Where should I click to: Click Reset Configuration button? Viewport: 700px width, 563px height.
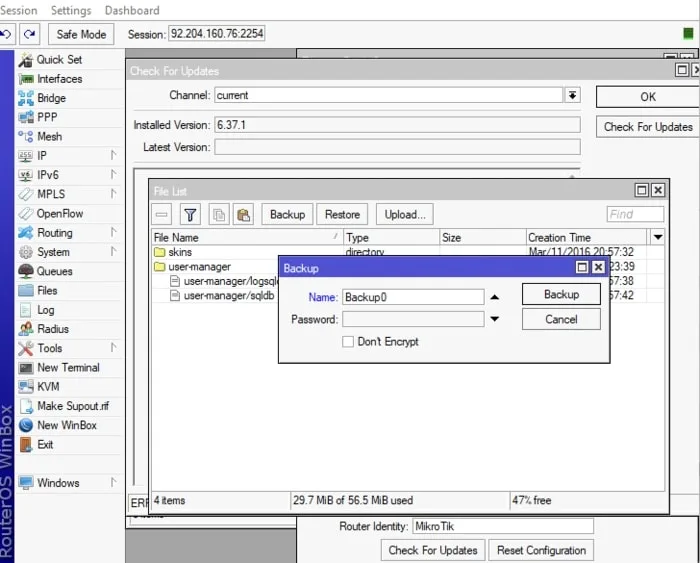(541, 550)
